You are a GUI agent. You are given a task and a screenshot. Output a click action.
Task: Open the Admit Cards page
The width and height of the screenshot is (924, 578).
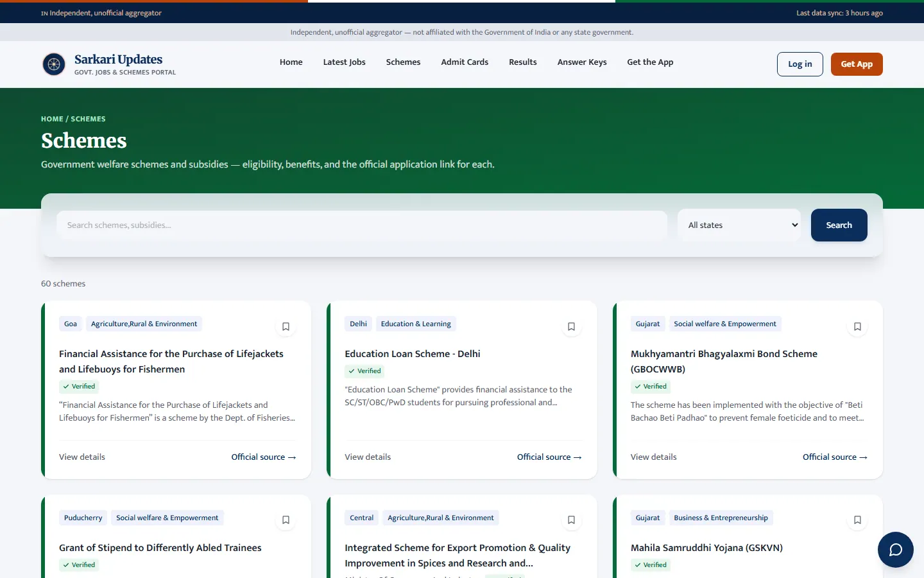click(x=465, y=62)
